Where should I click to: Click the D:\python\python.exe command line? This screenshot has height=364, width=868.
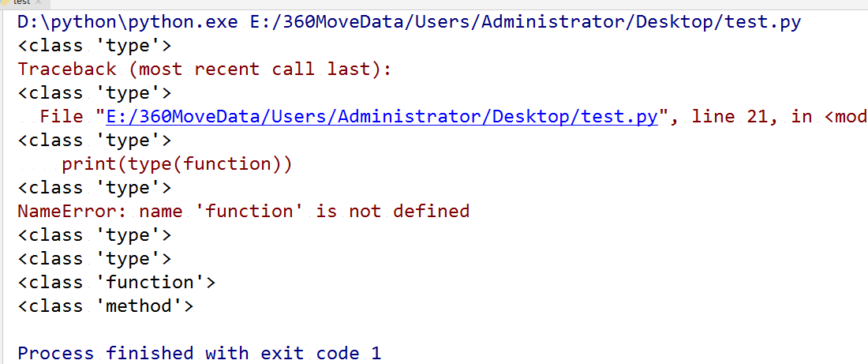(409, 23)
